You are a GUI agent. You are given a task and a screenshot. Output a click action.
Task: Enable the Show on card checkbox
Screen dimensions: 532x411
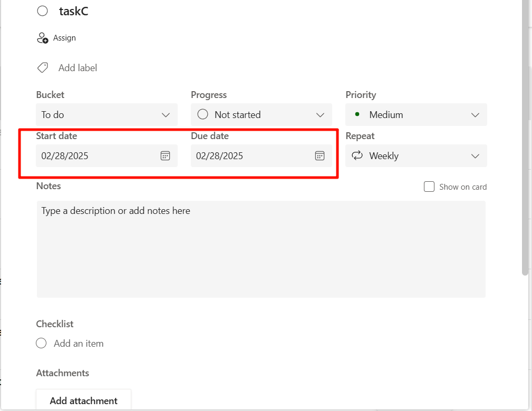point(429,187)
